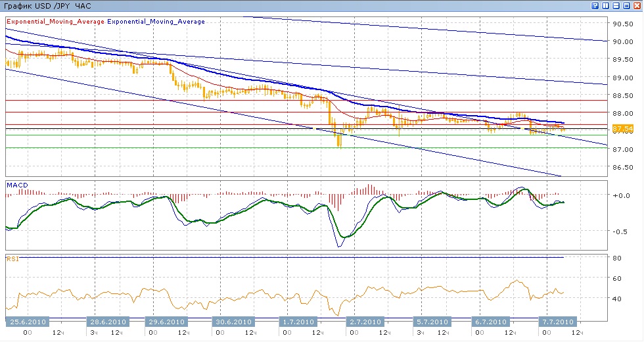Select the 28.6.2010 date marker

106,322
